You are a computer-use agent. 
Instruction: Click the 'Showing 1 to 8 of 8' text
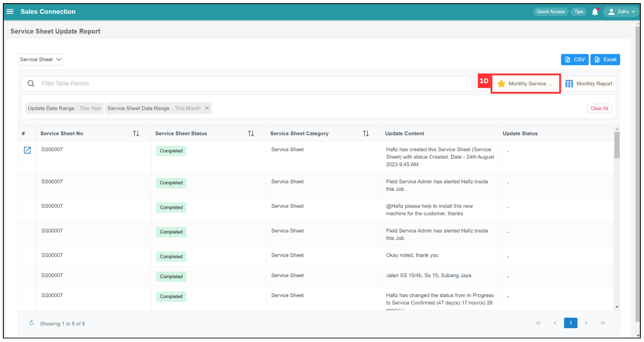point(62,323)
